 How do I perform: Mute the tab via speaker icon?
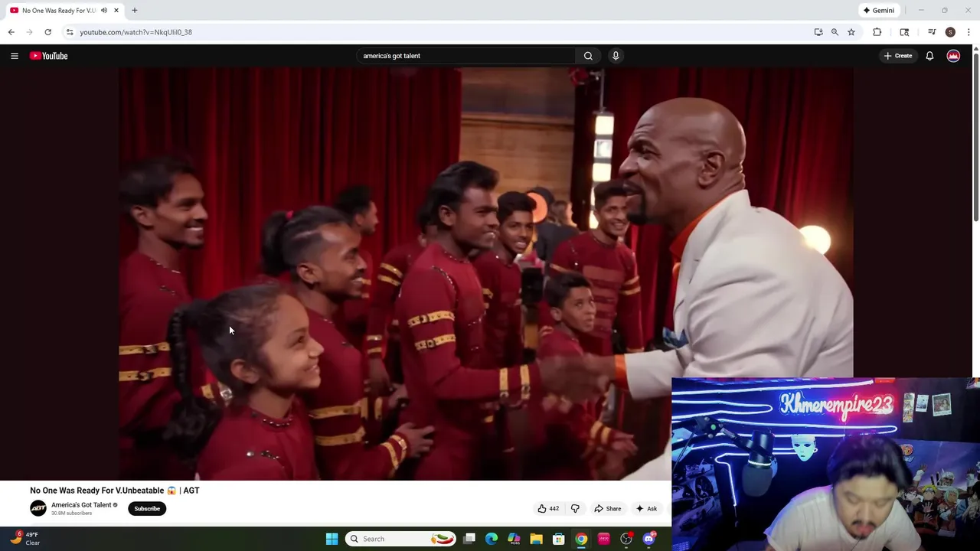104,11
